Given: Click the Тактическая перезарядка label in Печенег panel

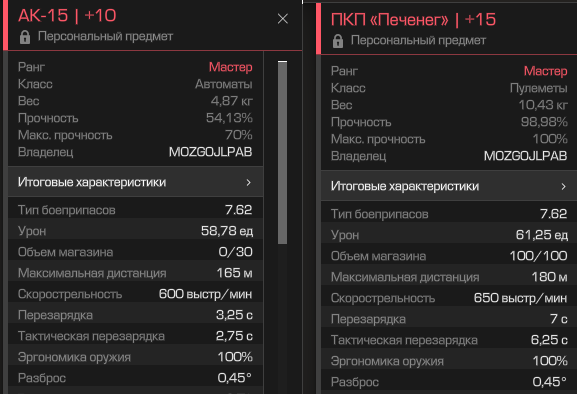Looking at the screenshot, I should coord(404,340).
